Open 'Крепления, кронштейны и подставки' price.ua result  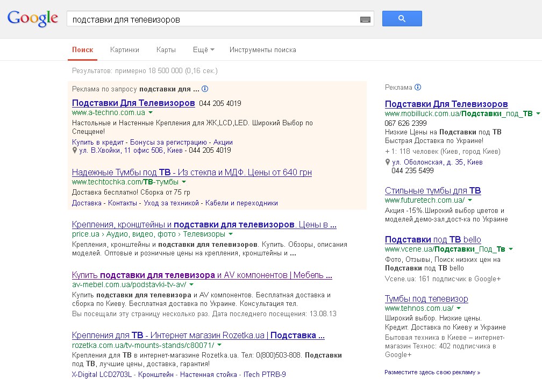coord(204,224)
